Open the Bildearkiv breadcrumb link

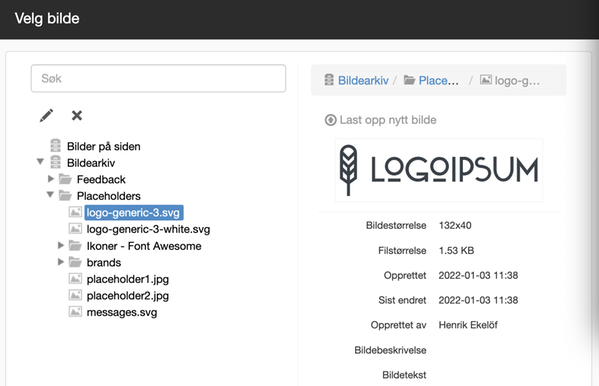point(363,80)
